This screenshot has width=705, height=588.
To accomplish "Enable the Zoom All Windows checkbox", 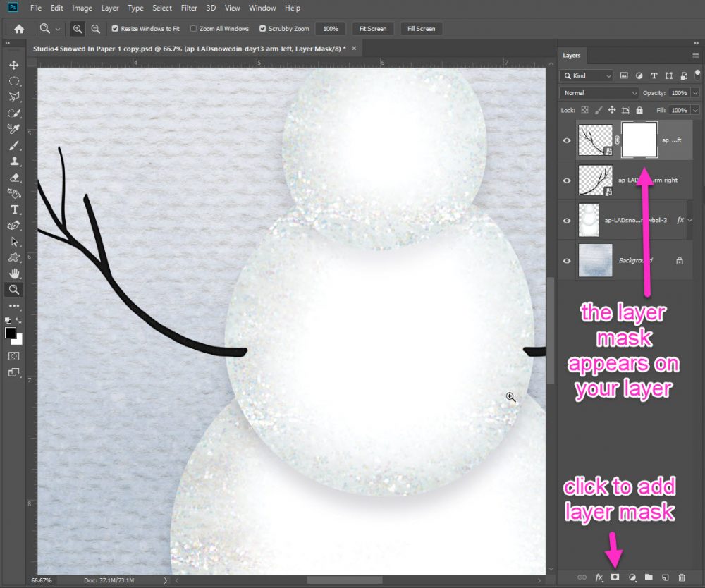I will (193, 29).
